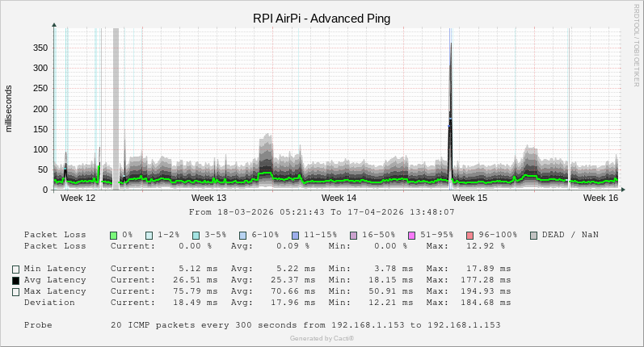
Task: Toggle the Avg Latency black legend box
Action: click(x=15, y=281)
